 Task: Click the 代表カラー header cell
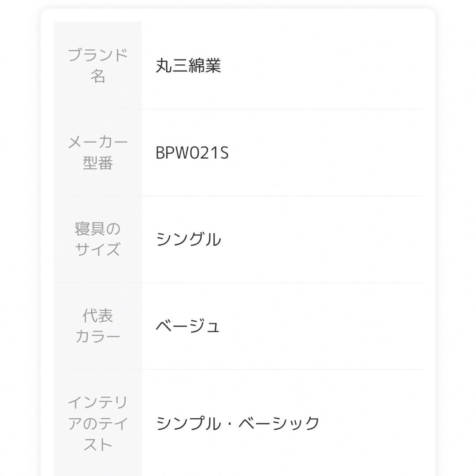coord(98,326)
